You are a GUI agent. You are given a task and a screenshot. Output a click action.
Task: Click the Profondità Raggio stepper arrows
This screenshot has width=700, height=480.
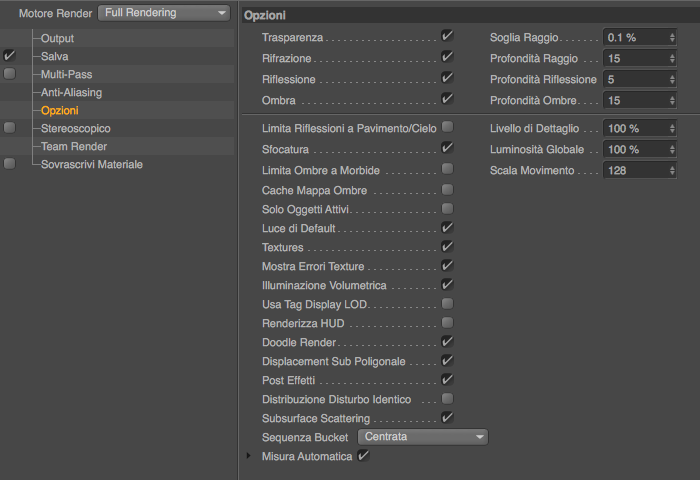(x=670, y=58)
